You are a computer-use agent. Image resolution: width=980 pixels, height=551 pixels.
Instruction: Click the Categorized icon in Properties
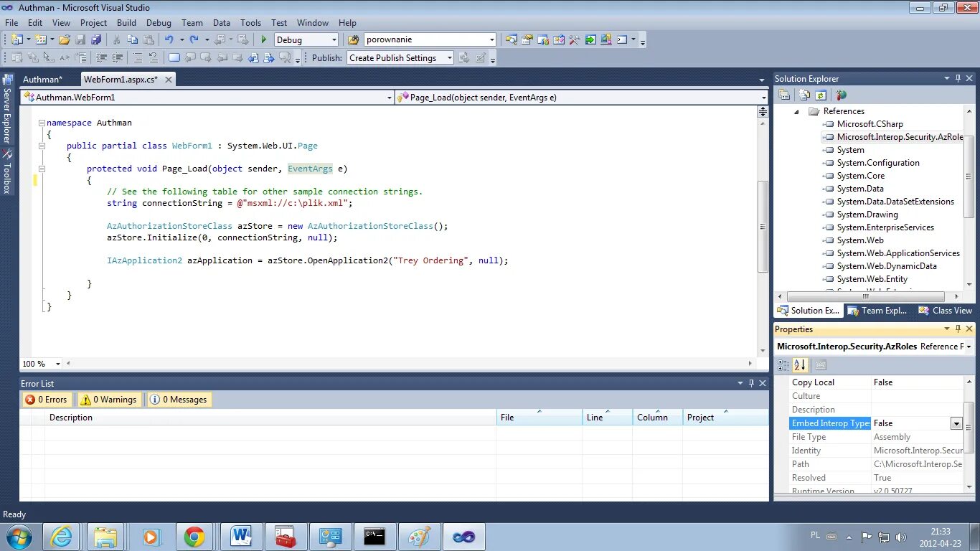pos(783,365)
